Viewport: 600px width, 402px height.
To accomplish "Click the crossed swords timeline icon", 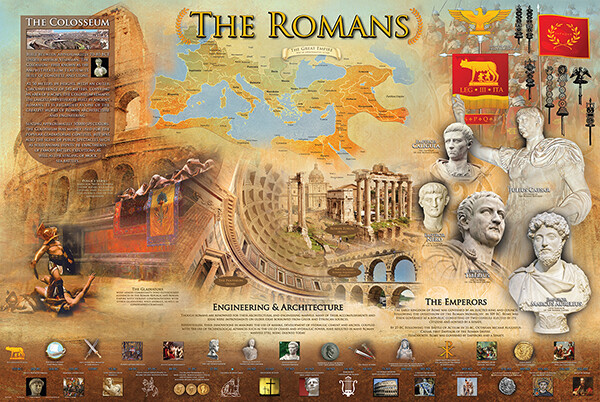I will point(93,349).
